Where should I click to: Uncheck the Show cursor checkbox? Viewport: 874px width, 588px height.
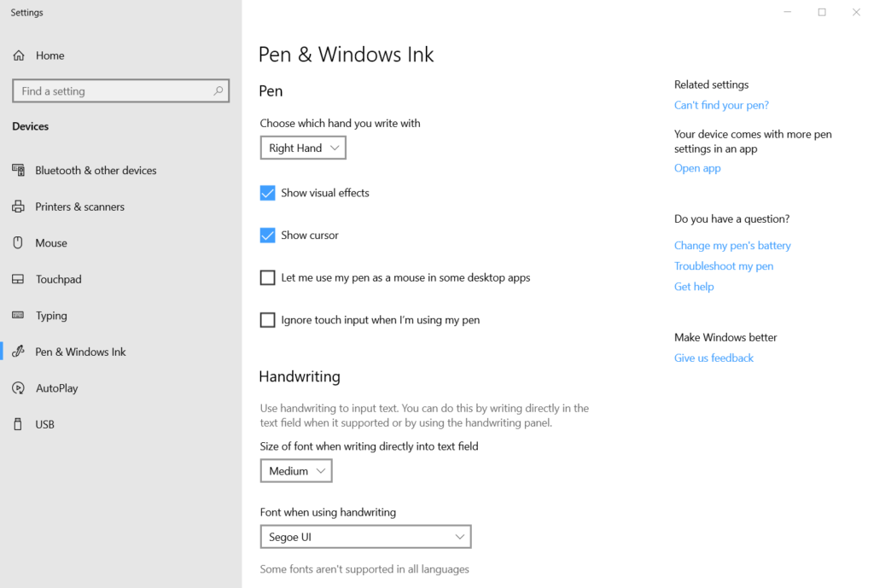267,236
